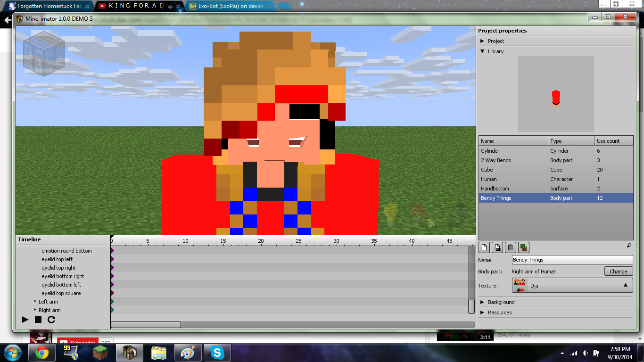Open a new tab in Chrome
The width and height of the screenshot is (644, 362).
point(284,6)
